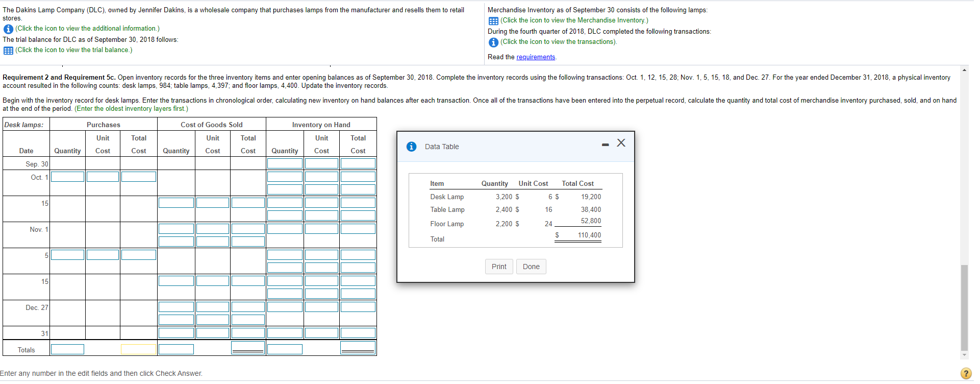This screenshot has height=384, width=980.
Task: Open the help question mark icon
Action: click(966, 373)
